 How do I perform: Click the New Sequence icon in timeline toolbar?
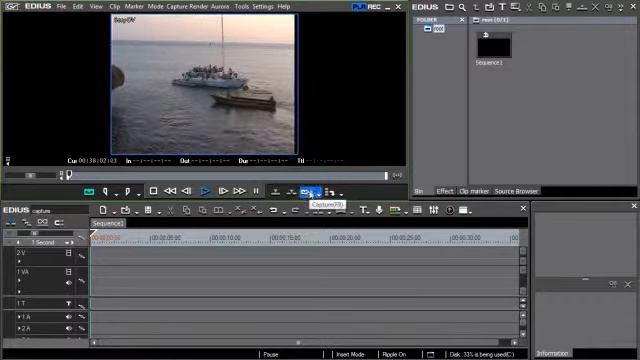[103, 210]
